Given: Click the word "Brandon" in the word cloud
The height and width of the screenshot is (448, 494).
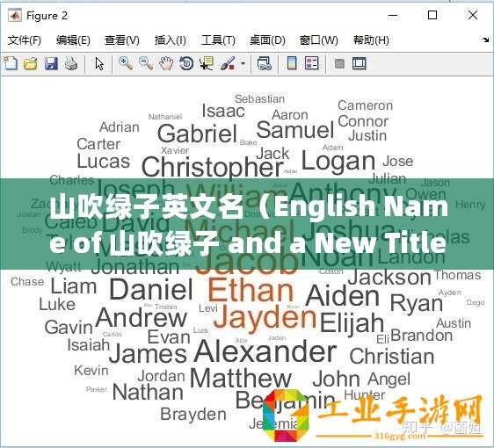Looking at the screenshot, I should [422, 336].
